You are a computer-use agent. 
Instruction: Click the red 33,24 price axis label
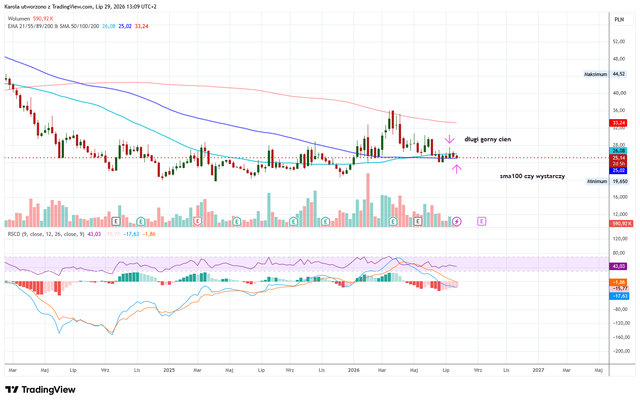point(619,122)
